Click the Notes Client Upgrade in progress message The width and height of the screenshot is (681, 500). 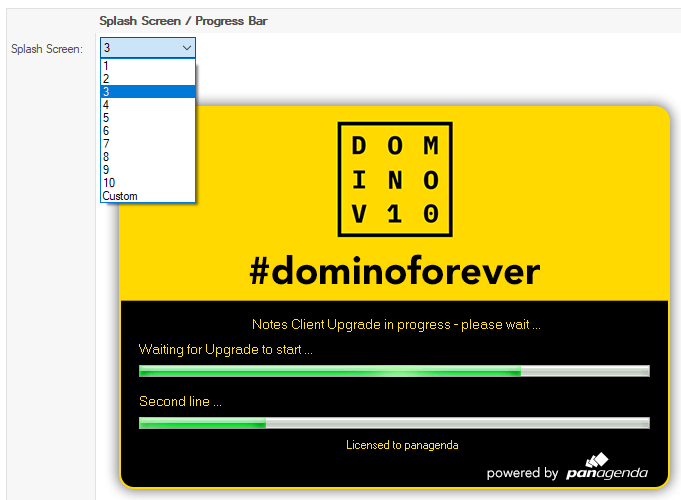pyautogui.click(x=396, y=324)
